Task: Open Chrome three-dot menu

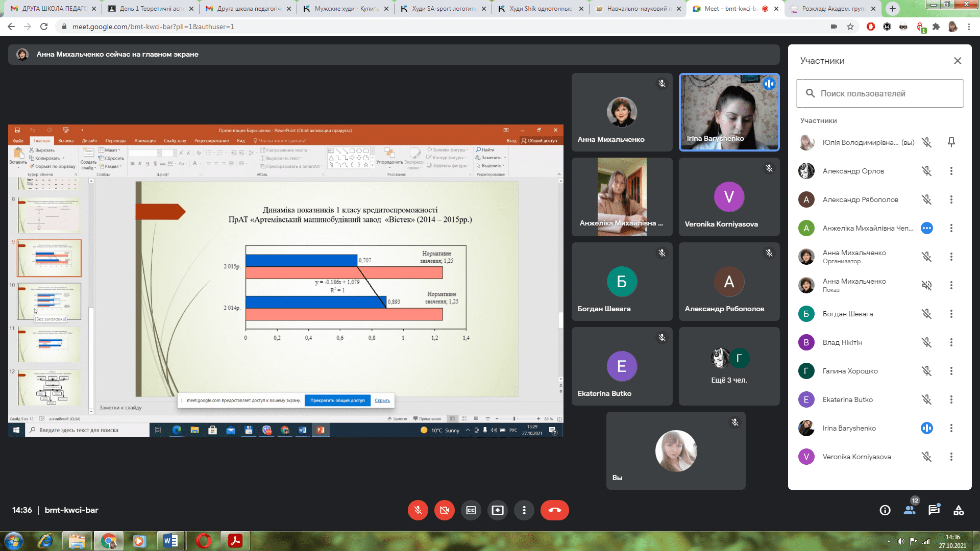Action: (969, 27)
